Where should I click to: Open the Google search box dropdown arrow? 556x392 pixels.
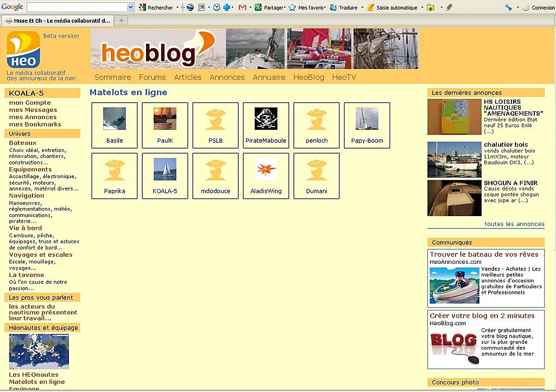130,7
